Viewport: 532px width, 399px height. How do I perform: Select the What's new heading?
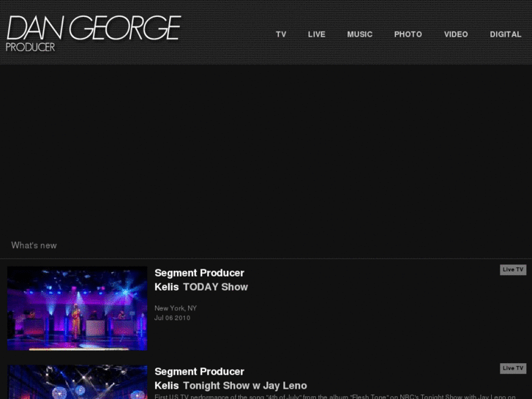(34, 245)
